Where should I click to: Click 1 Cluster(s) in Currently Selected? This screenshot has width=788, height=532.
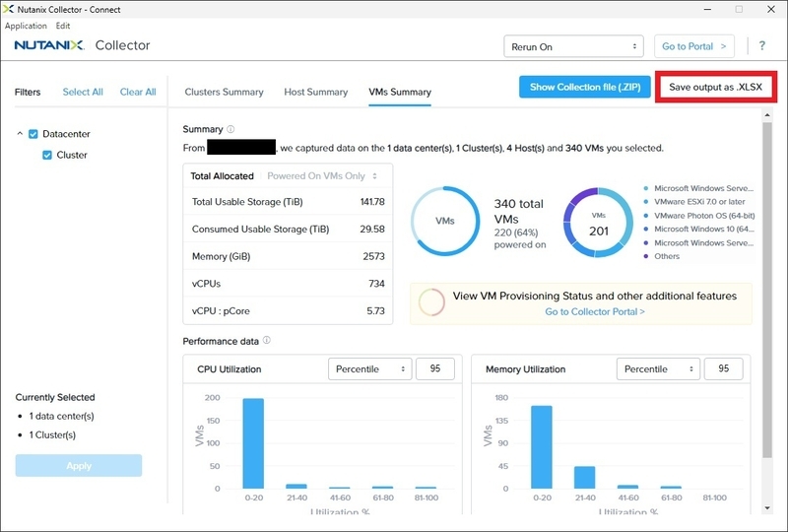(52, 434)
